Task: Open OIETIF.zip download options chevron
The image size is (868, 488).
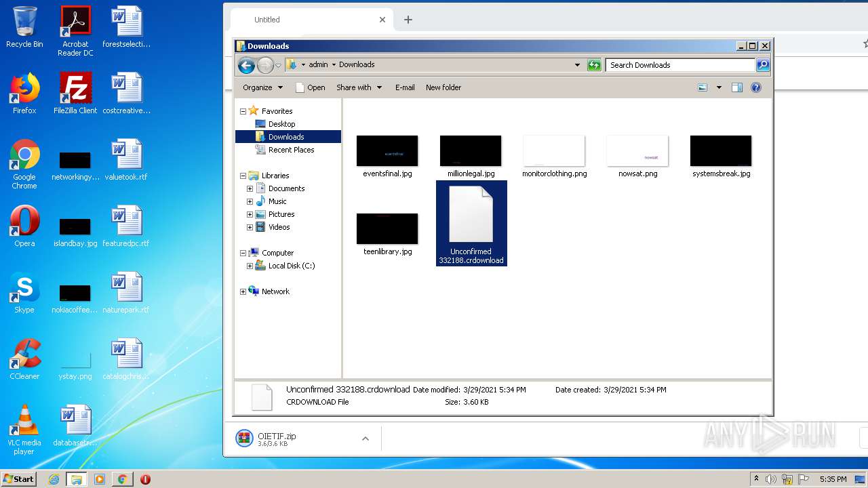Action: click(x=365, y=439)
